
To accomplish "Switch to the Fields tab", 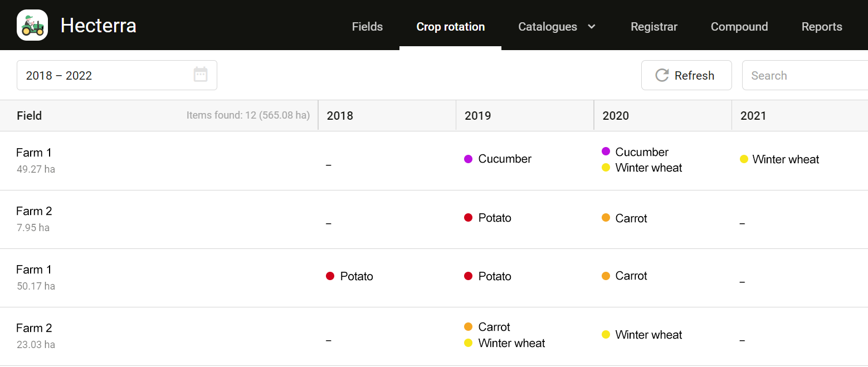I will [x=367, y=27].
